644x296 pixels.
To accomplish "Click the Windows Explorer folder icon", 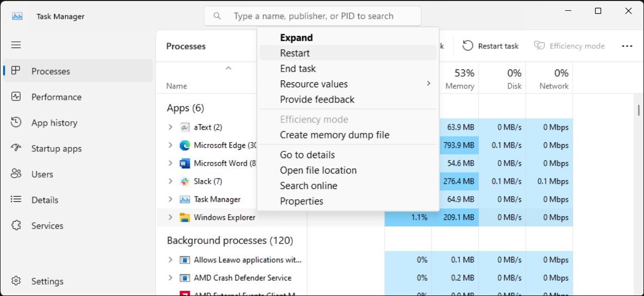I will pos(185,217).
